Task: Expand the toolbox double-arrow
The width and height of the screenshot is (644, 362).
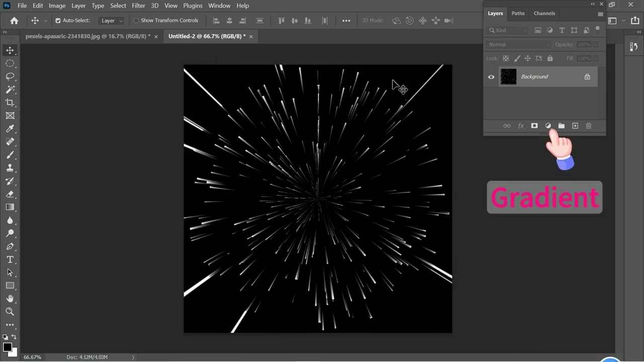Action: click(5, 32)
